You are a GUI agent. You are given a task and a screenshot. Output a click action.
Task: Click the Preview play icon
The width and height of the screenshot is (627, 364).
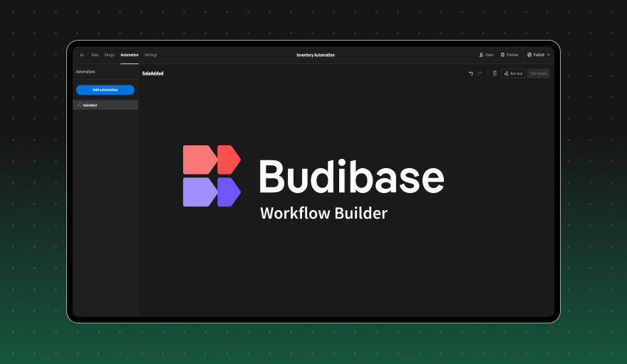pos(502,55)
